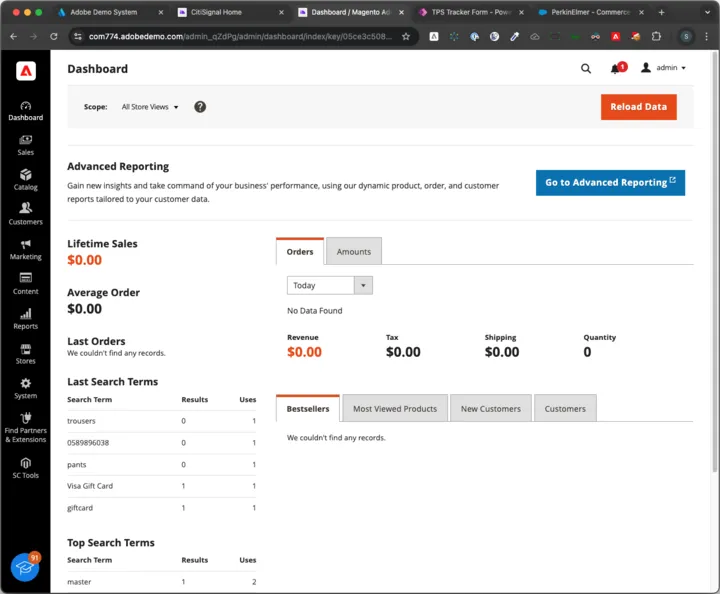
Task: Click the eyedropper extension icon
Action: click(514, 36)
